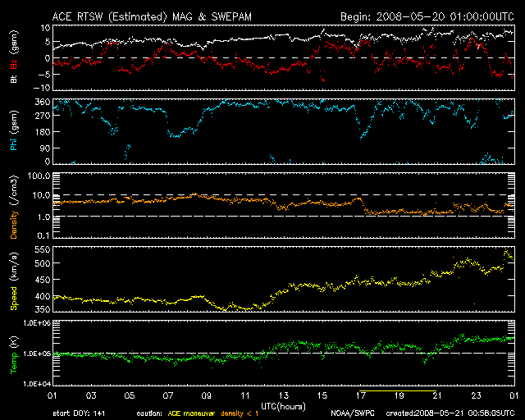Screen dimensions: 525x420
Task: Click the '360' value on the Phi axis
Action: click(42, 103)
